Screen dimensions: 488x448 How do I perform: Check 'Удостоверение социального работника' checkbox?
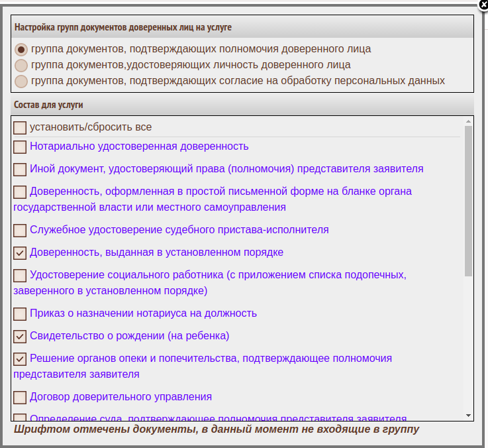(x=20, y=275)
